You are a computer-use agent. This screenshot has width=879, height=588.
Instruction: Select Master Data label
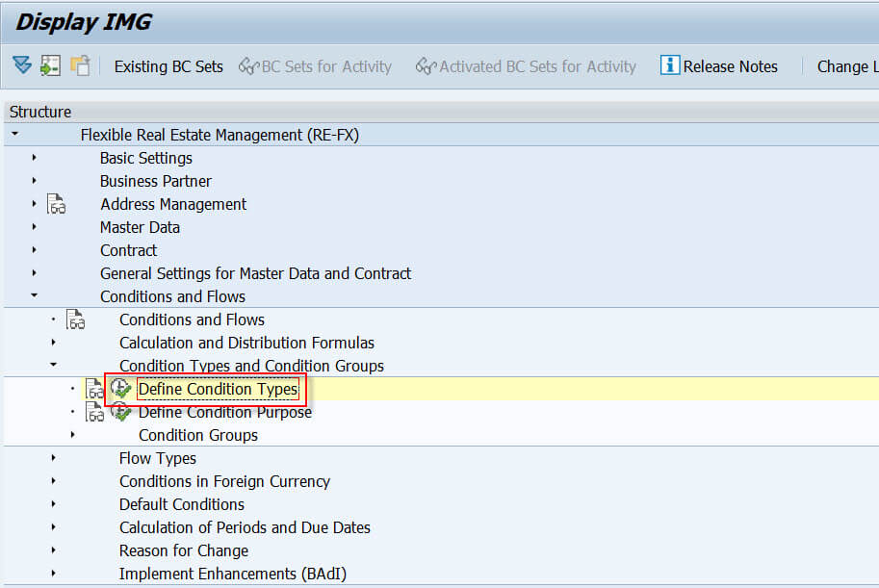click(x=140, y=227)
